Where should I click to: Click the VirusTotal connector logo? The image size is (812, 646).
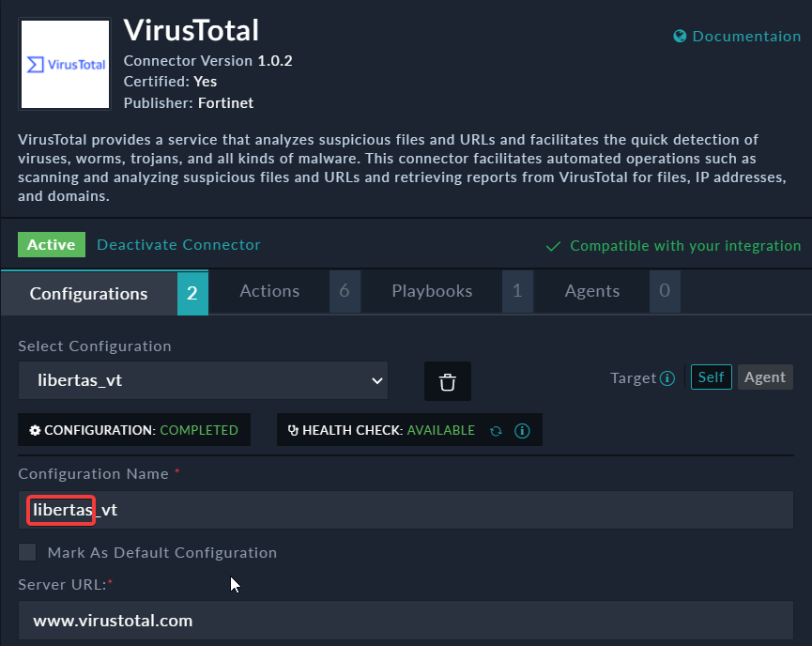point(66,64)
